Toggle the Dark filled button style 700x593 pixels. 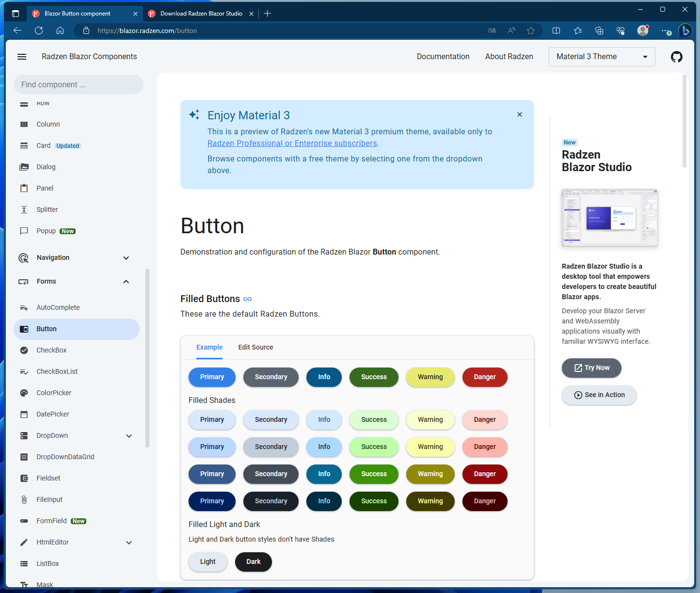(253, 561)
